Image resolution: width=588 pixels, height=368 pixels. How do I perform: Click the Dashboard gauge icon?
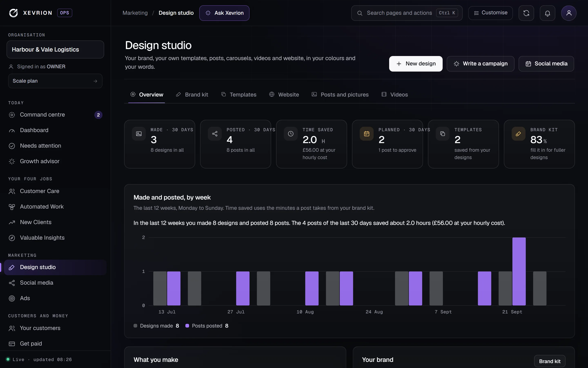pyautogui.click(x=12, y=130)
